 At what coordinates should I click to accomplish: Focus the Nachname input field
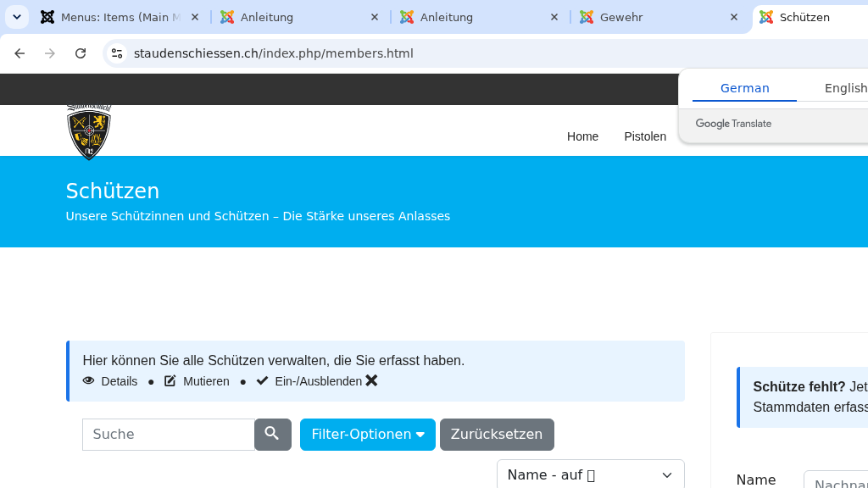836,480
